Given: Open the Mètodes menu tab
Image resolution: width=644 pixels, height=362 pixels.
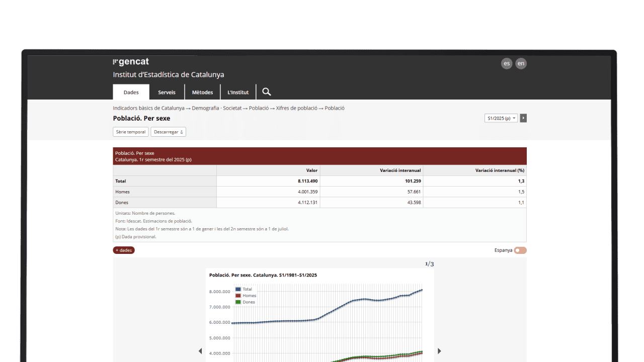Looking at the screenshot, I should [202, 93].
